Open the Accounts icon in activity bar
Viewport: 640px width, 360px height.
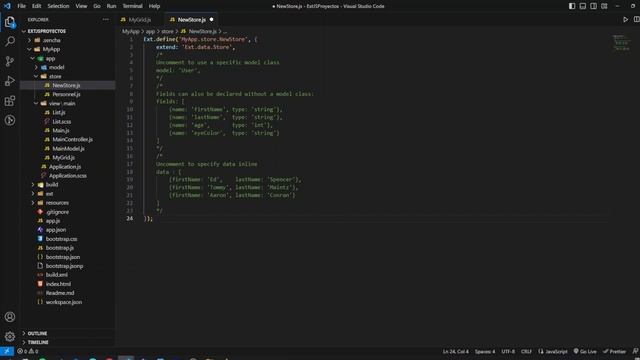(x=10, y=317)
